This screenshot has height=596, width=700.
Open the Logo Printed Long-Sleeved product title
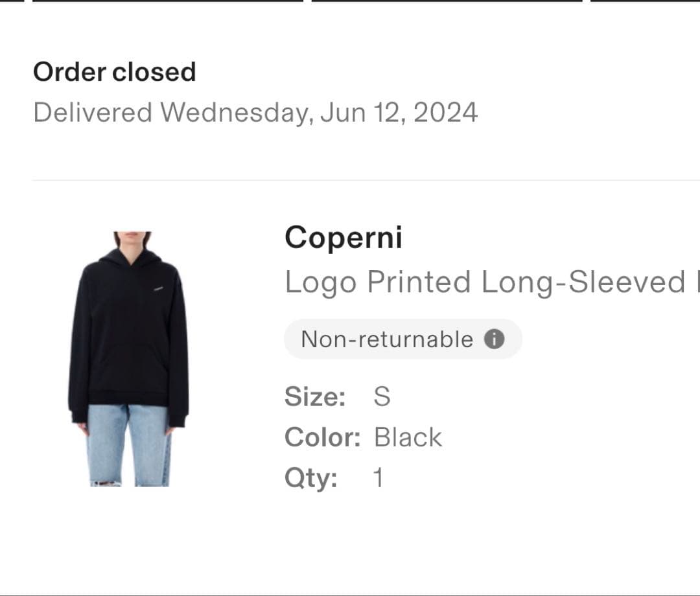[485, 282]
